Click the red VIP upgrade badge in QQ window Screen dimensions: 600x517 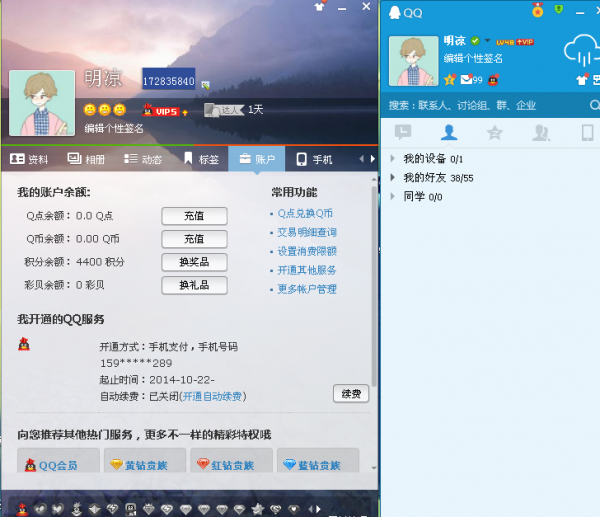[525, 42]
